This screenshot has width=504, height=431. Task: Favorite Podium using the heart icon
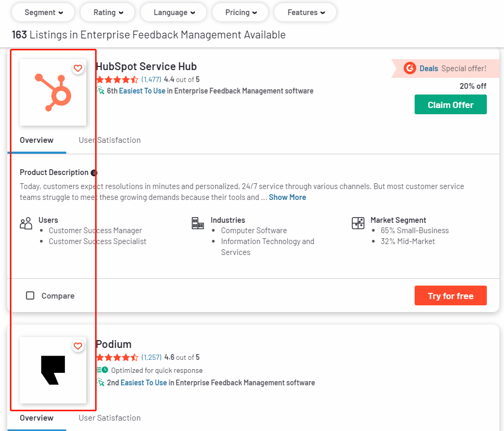tap(78, 346)
